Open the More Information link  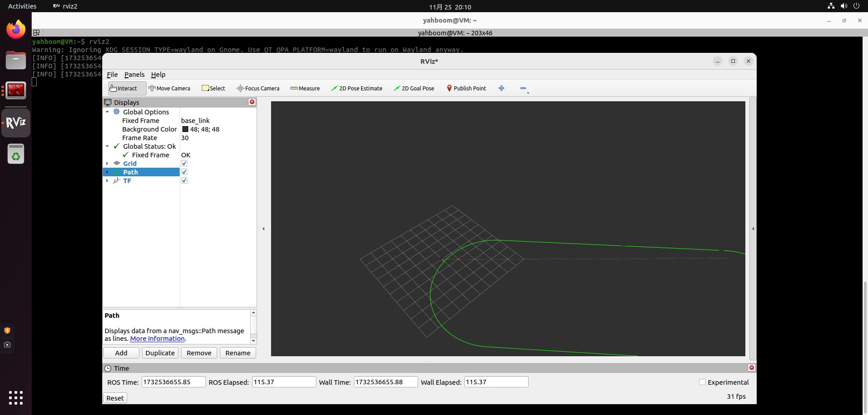[157, 339]
